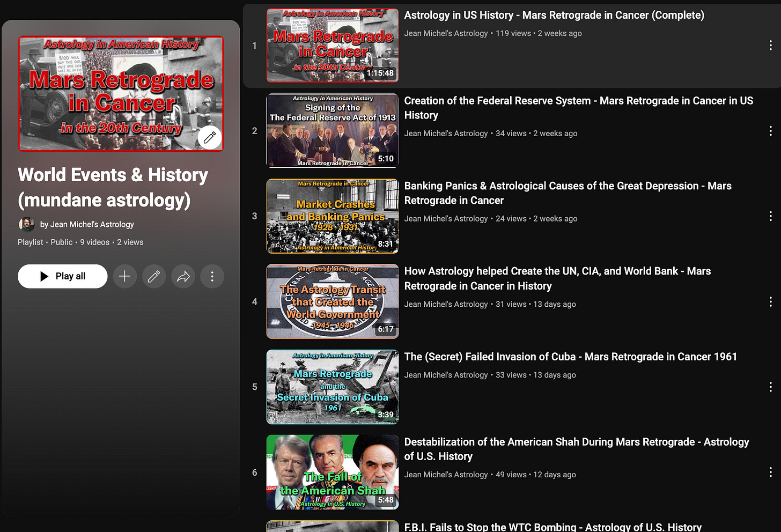Viewport: 781px width, 532px height.
Task: Open the channel avatar of Jean Michel's Astrology
Action: [26, 224]
